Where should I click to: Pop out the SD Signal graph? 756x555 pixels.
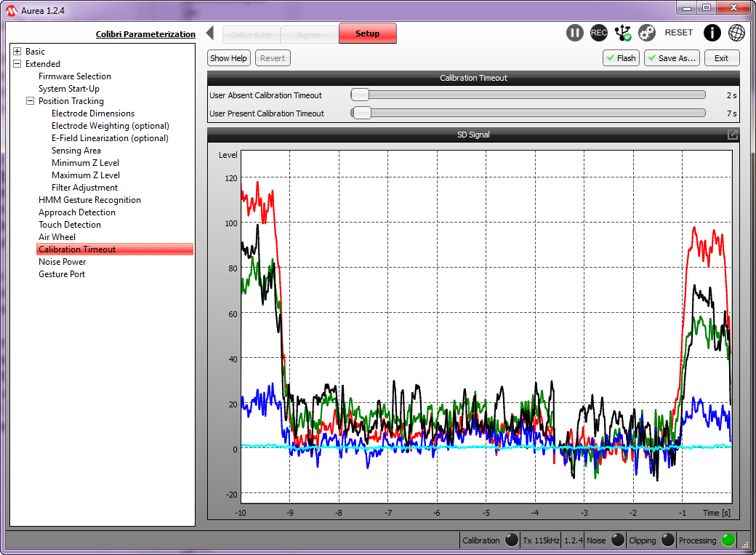coord(733,135)
